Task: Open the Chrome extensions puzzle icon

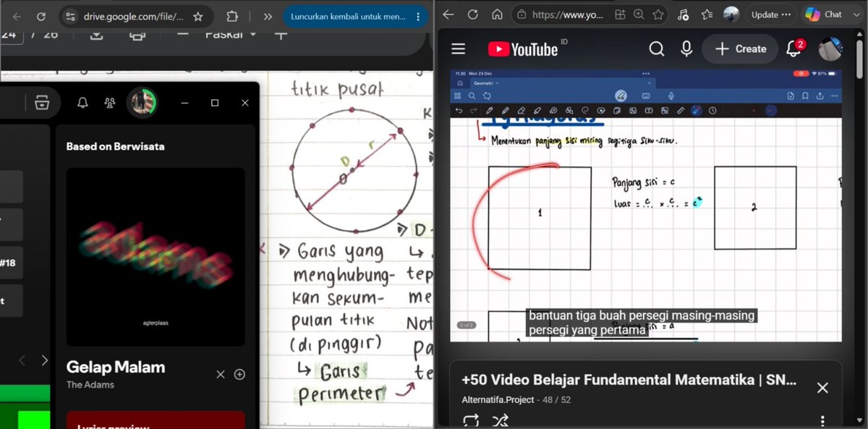Action: pyautogui.click(x=232, y=16)
